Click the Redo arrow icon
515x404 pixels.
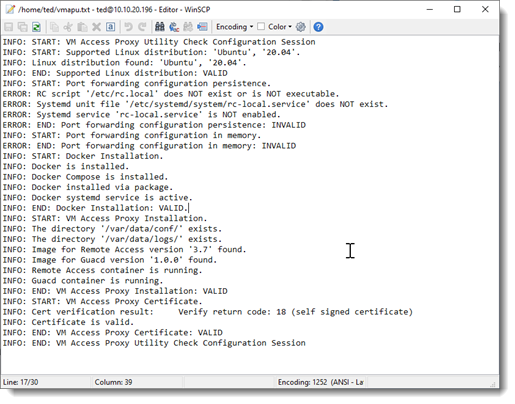pyautogui.click(x=142, y=27)
